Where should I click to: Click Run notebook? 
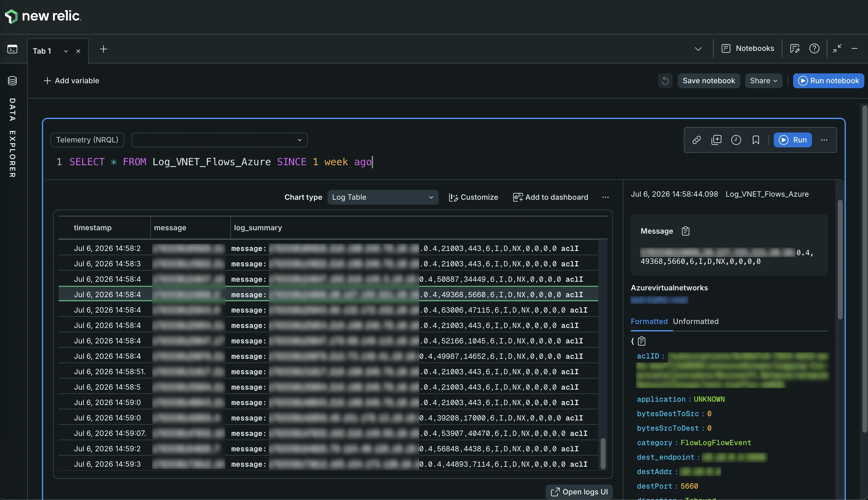[x=829, y=81]
